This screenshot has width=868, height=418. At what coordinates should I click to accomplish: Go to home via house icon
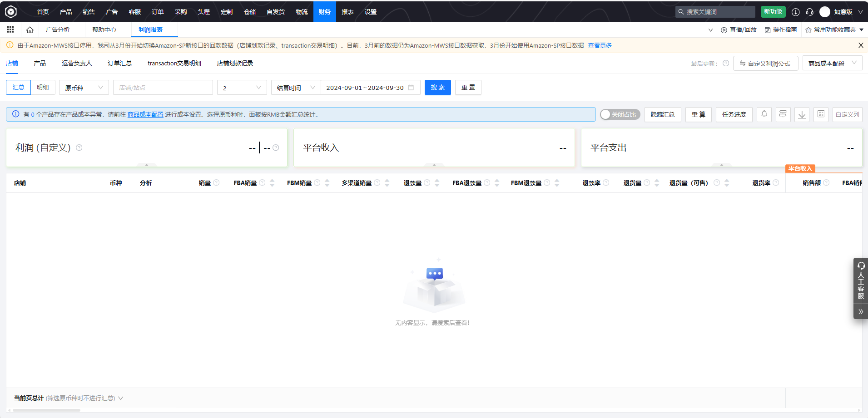click(x=30, y=30)
